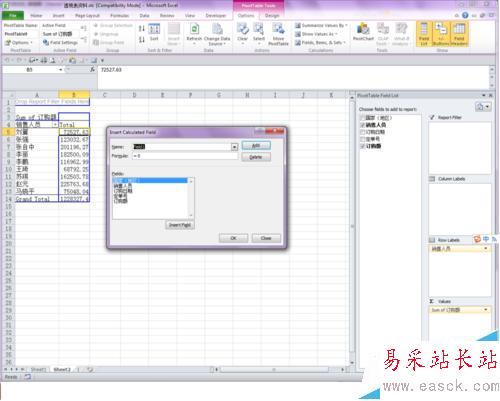Open the Name combo box dropdown arrow
500x401 pixels.
pyautogui.click(x=235, y=147)
